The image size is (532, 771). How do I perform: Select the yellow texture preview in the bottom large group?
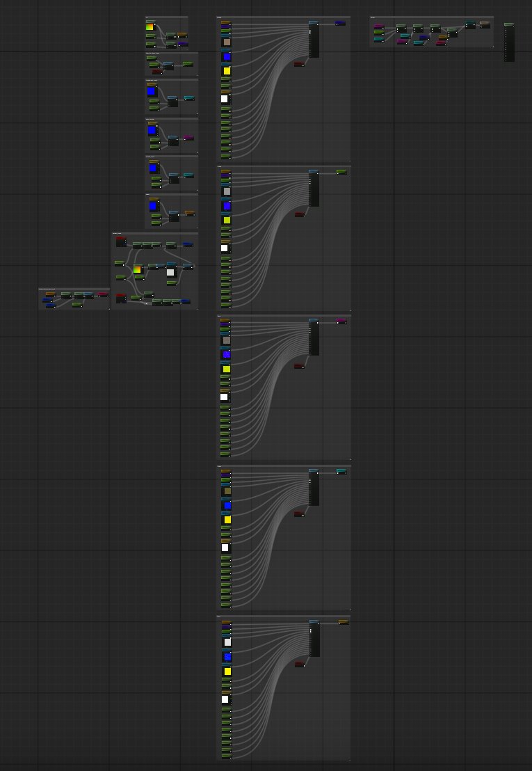227,671
